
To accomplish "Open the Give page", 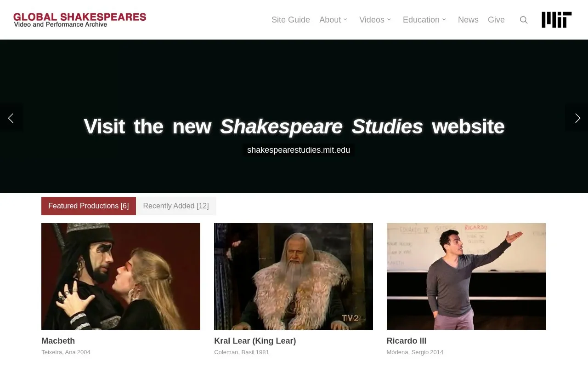I will pos(496,20).
